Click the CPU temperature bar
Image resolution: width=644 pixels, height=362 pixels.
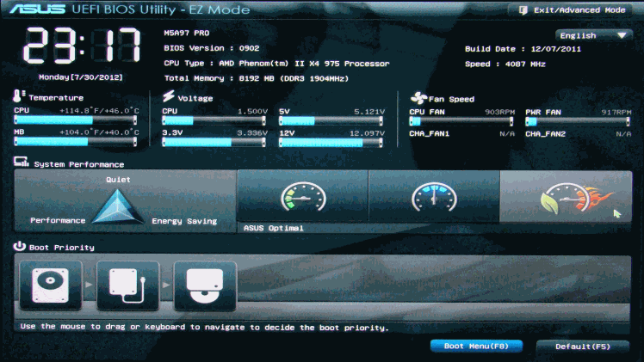[x=76, y=120]
